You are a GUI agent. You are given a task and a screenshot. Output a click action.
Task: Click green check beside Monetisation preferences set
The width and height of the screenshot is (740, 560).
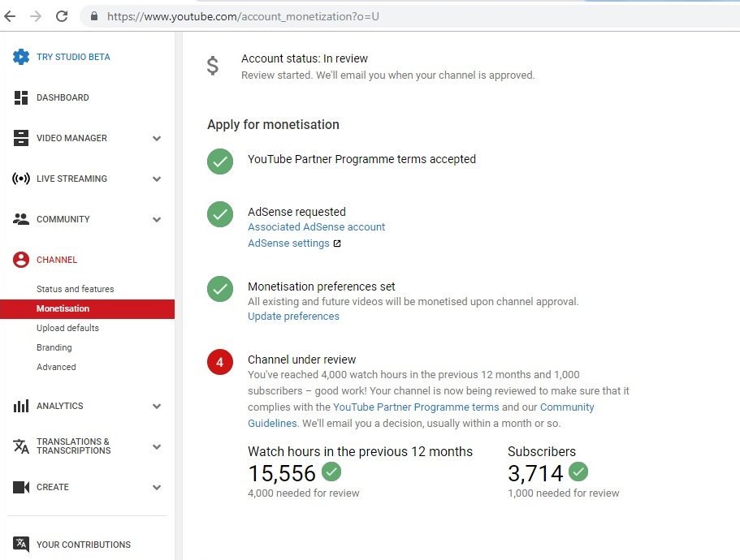220,288
